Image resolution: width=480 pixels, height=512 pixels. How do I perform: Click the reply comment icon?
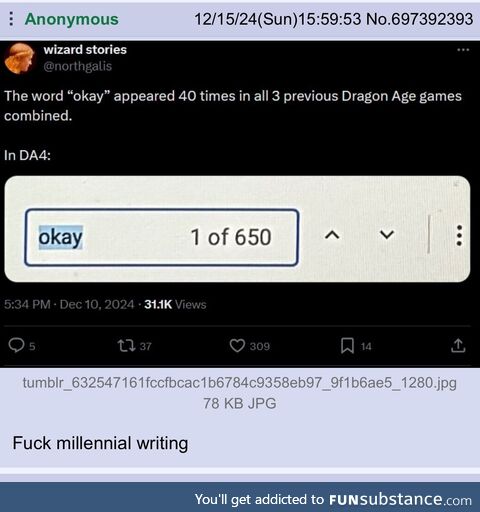[16, 345]
